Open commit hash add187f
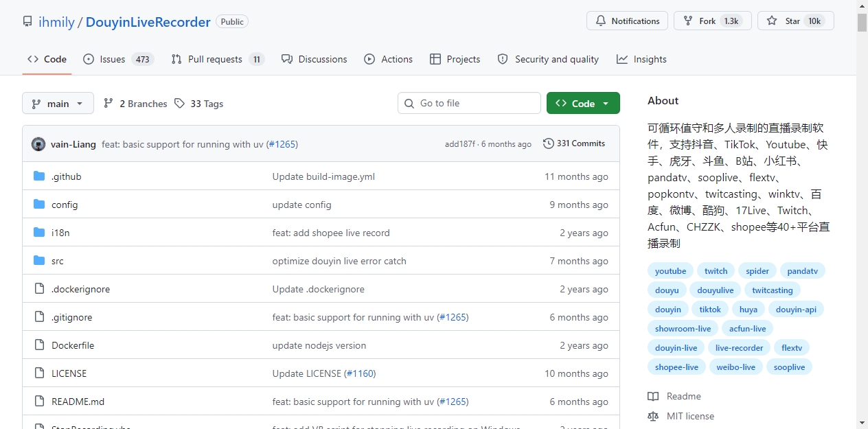The height and width of the screenshot is (429, 868). [x=459, y=144]
